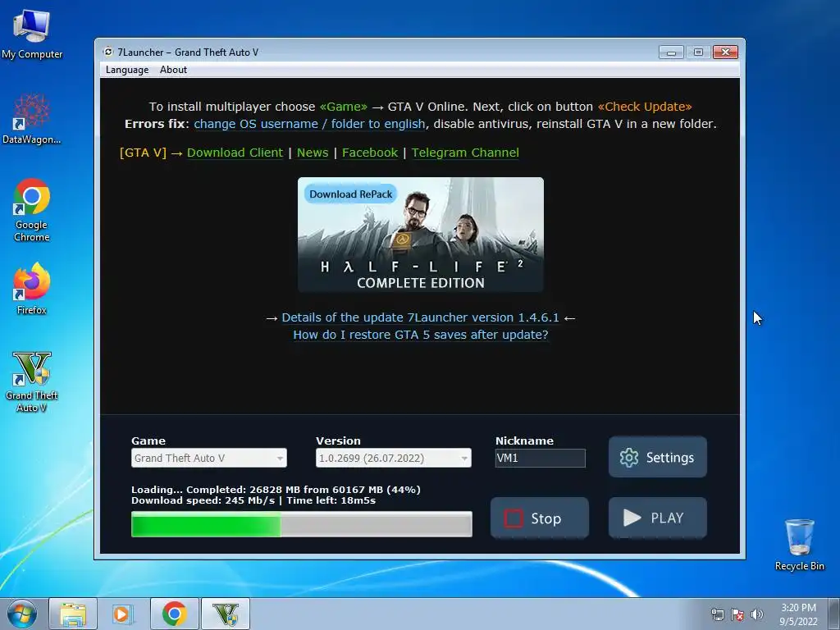Click the Download RePack badge

click(x=350, y=194)
